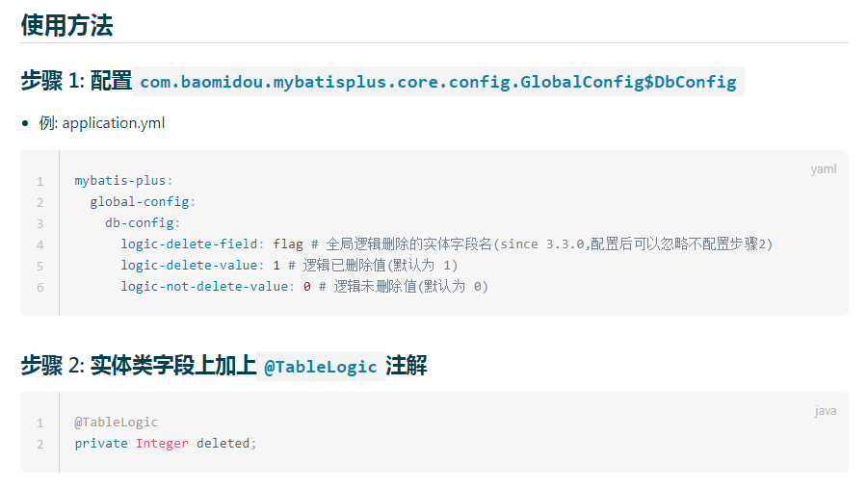Click the yaml language label
This screenshot has width=868, height=488.
pos(823,169)
